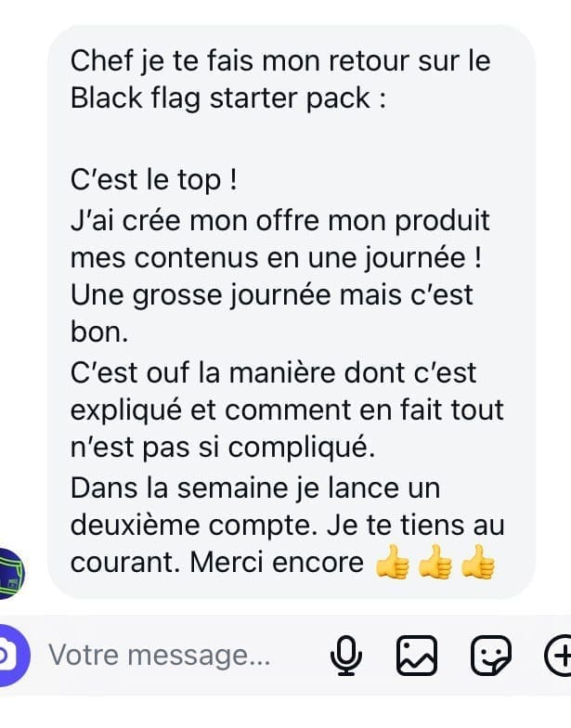
Task: Tap "Merci encore" in the message
Action: (x=277, y=563)
